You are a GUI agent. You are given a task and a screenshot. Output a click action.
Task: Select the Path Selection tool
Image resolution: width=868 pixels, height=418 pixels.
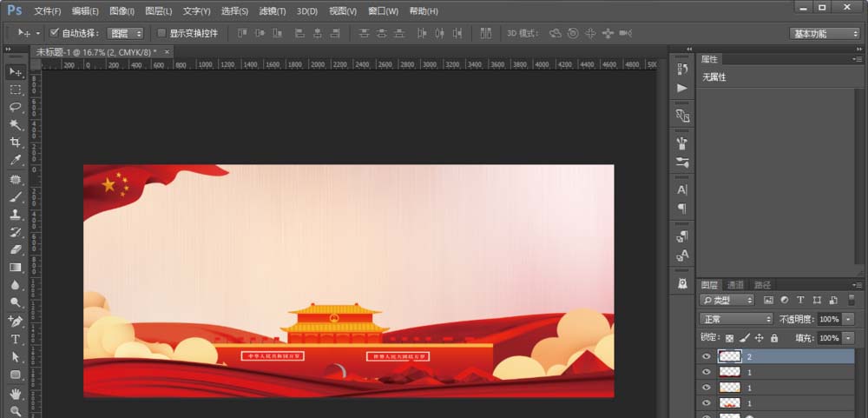[x=16, y=357]
